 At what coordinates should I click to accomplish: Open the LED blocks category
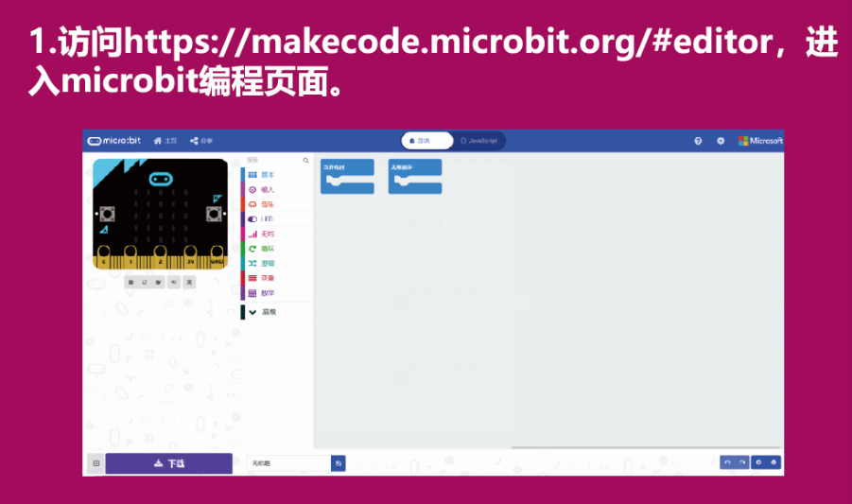(x=277, y=218)
